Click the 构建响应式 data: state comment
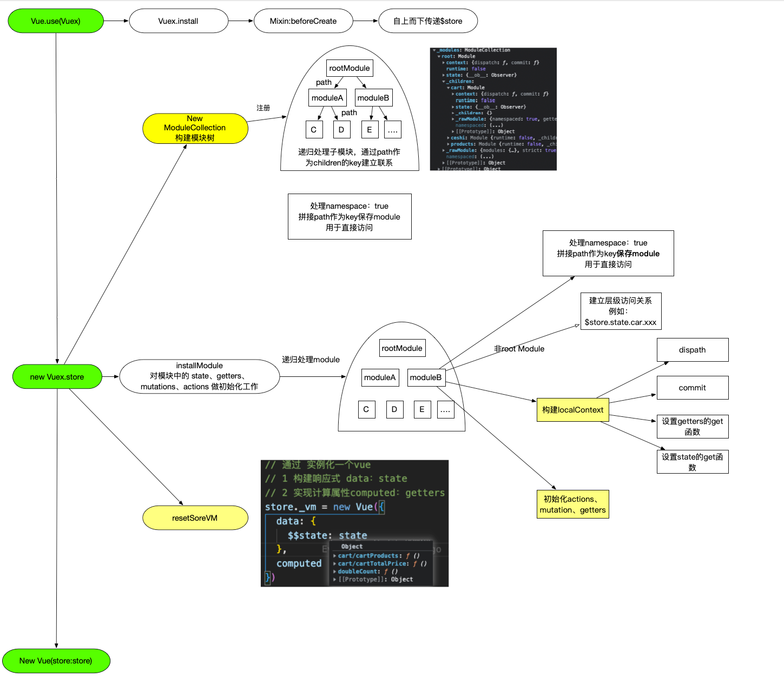Screen dimensions: 784x684 pyautogui.click(x=336, y=479)
